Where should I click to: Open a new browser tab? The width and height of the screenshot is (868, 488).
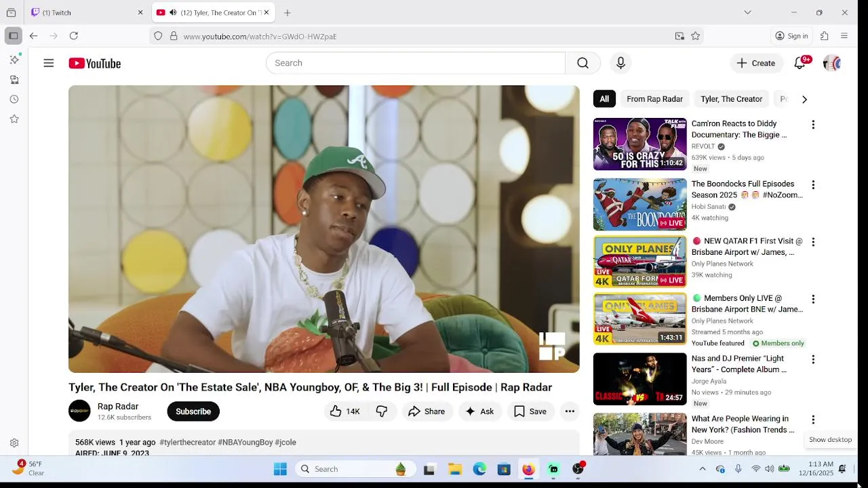(288, 12)
